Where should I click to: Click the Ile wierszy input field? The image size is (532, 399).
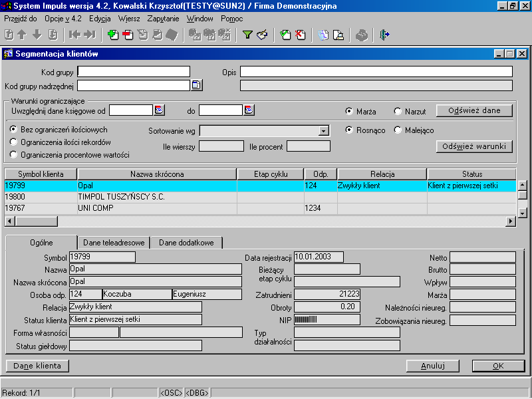tap(221, 146)
